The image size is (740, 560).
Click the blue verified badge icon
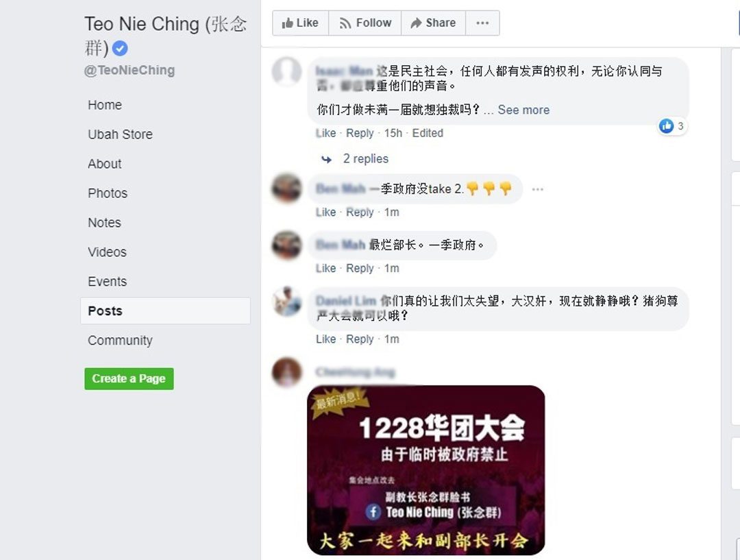120,48
